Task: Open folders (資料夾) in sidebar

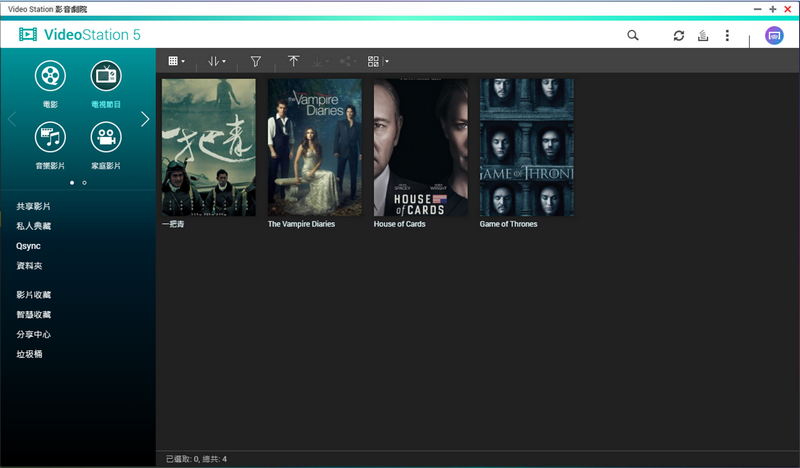Action: click(x=29, y=266)
